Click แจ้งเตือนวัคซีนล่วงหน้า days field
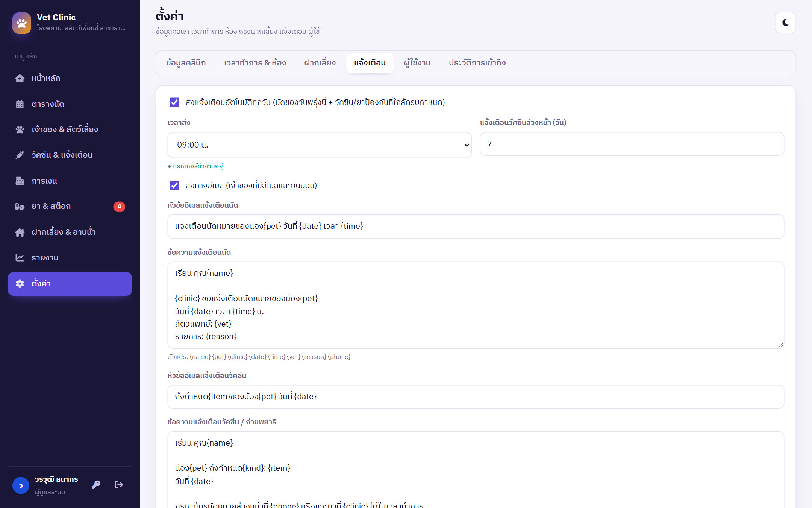Image resolution: width=812 pixels, height=508 pixels. pos(632,144)
